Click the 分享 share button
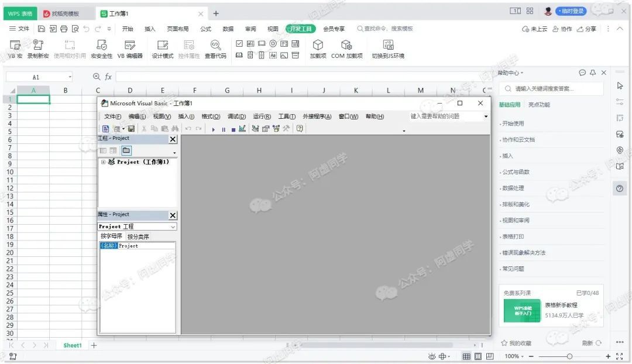The width and height of the screenshot is (632, 364). click(x=586, y=29)
